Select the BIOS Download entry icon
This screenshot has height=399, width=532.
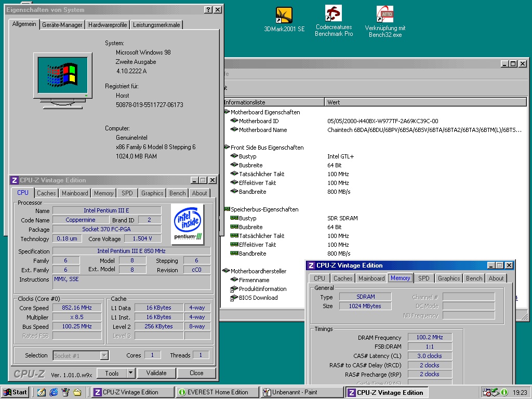tap(234, 298)
